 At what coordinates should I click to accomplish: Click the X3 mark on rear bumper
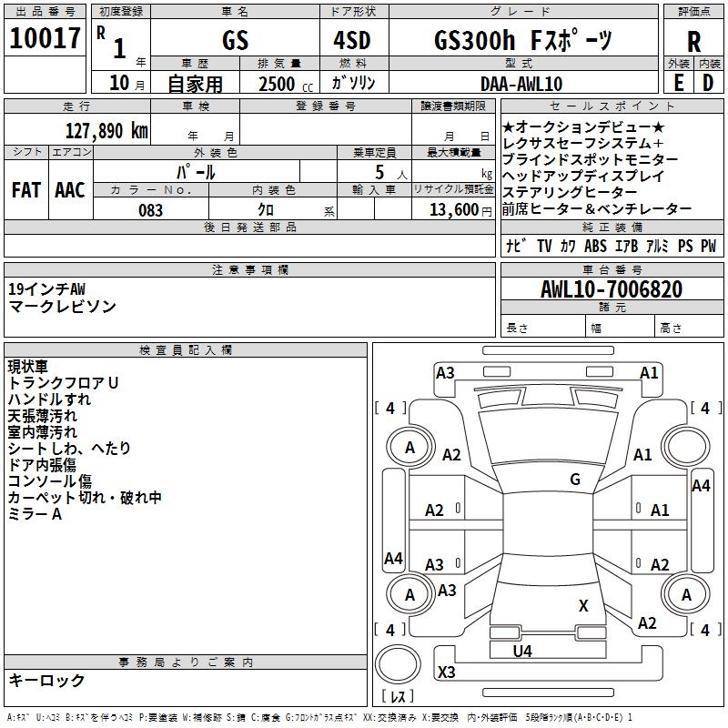[x=446, y=672]
